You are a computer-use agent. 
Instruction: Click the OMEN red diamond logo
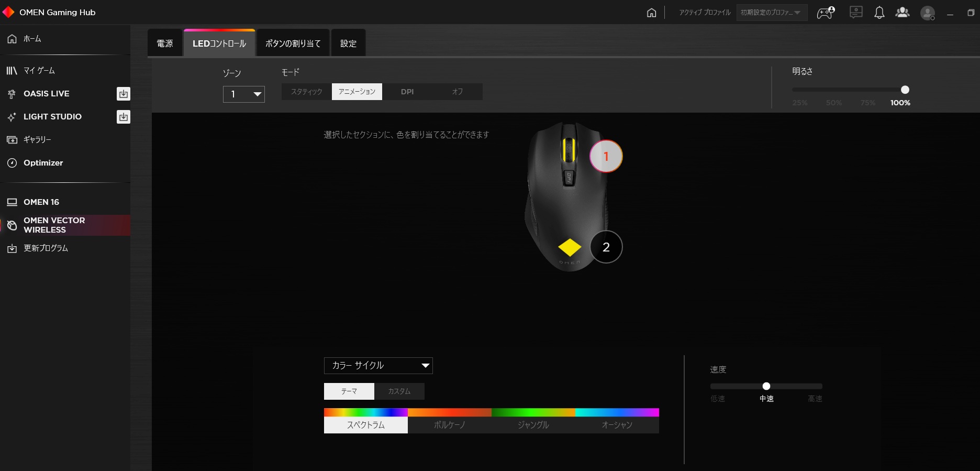[8, 12]
